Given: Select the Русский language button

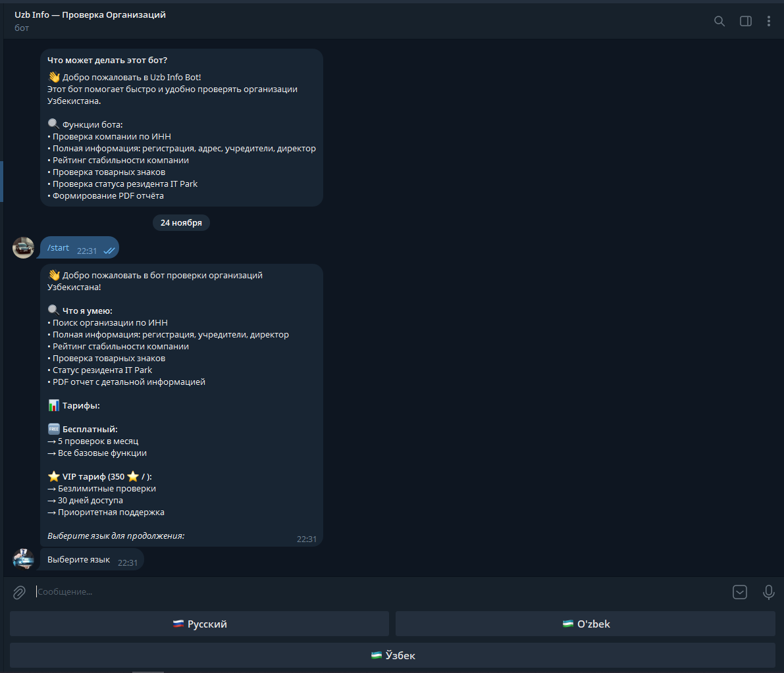Looking at the screenshot, I should click(199, 624).
